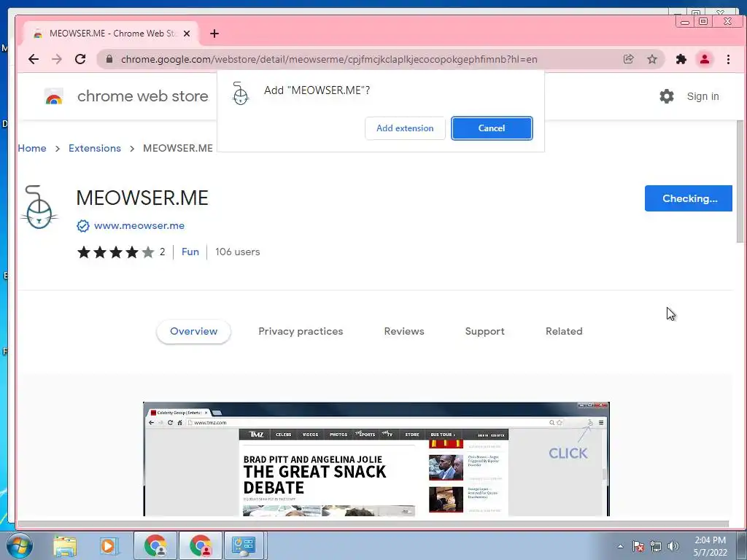The height and width of the screenshot is (560, 747).
Task: Open the Windows Start menu
Action: pos(20,545)
